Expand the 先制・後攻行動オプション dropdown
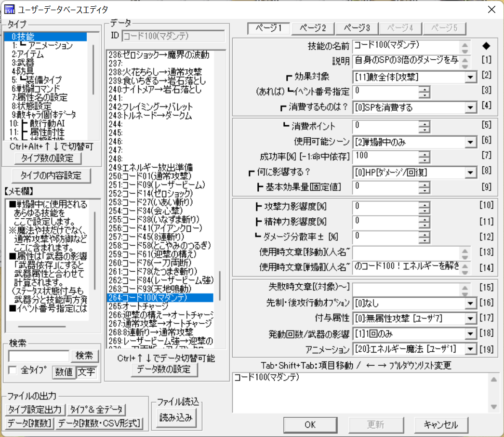This screenshot has width=504, height=437. (471, 303)
